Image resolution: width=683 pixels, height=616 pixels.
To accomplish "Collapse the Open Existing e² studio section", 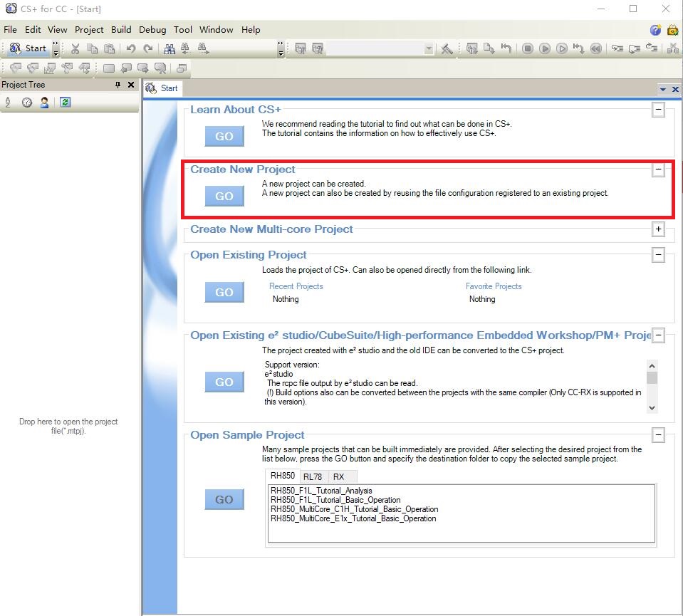I will [659, 335].
